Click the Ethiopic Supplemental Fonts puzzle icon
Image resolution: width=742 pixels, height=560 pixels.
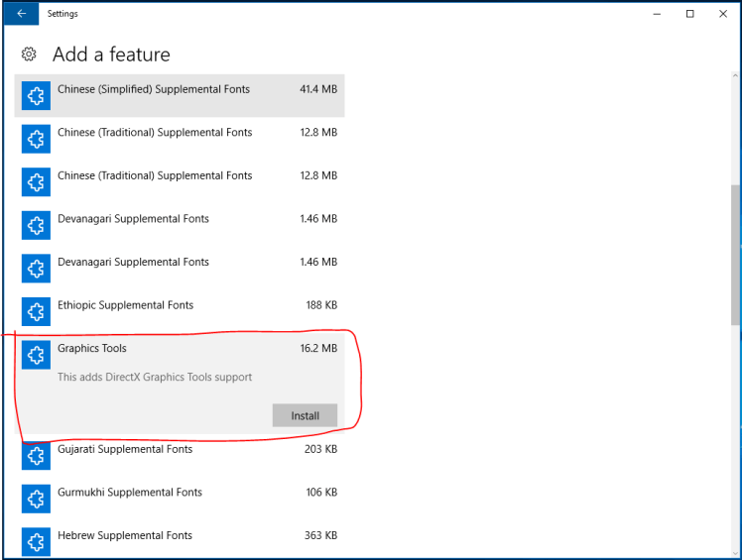coord(37,312)
